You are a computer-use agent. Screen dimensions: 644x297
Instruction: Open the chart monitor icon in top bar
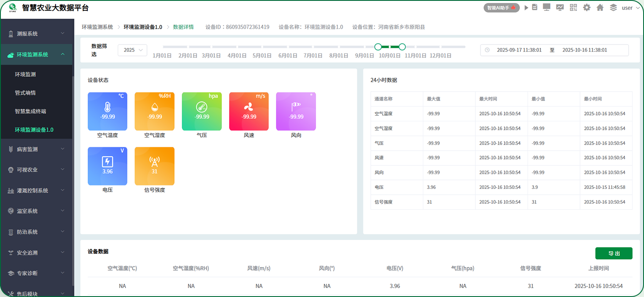click(560, 8)
